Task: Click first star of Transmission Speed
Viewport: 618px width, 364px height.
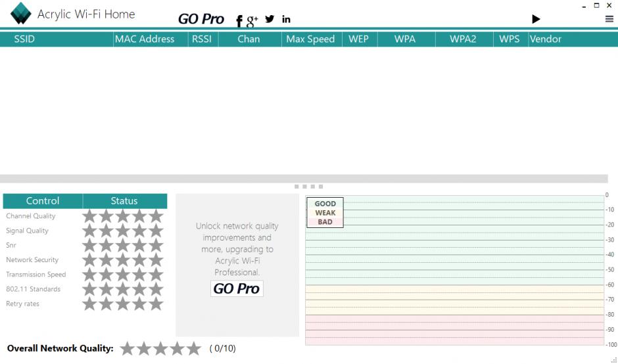Action: (x=90, y=274)
